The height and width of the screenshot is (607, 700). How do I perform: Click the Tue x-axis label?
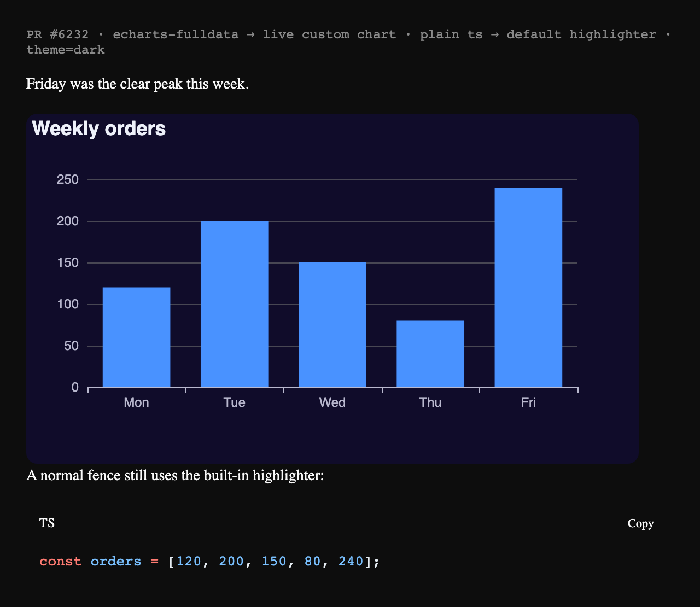(x=235, y=402)
